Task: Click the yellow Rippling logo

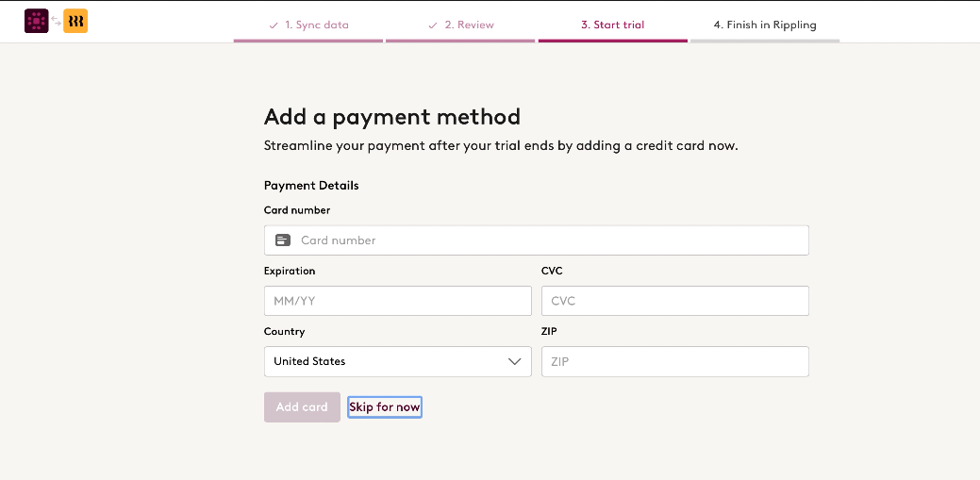Action: point(75,22)
